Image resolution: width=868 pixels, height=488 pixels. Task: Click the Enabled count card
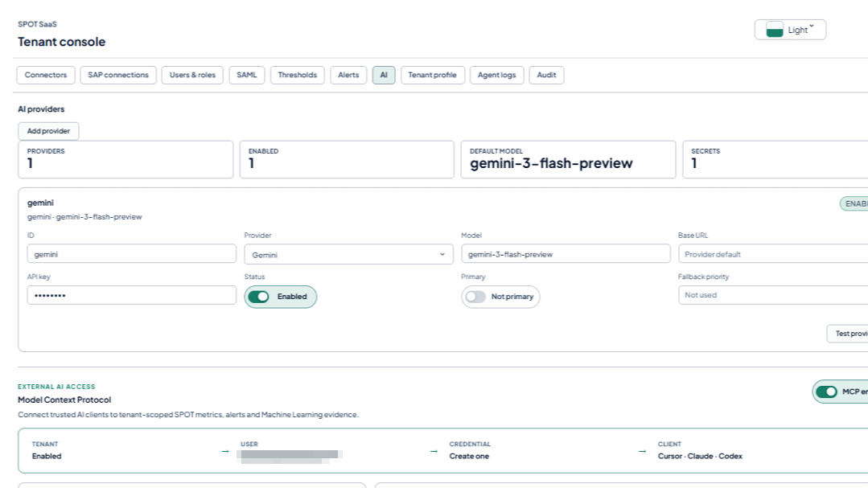[347, 159]
